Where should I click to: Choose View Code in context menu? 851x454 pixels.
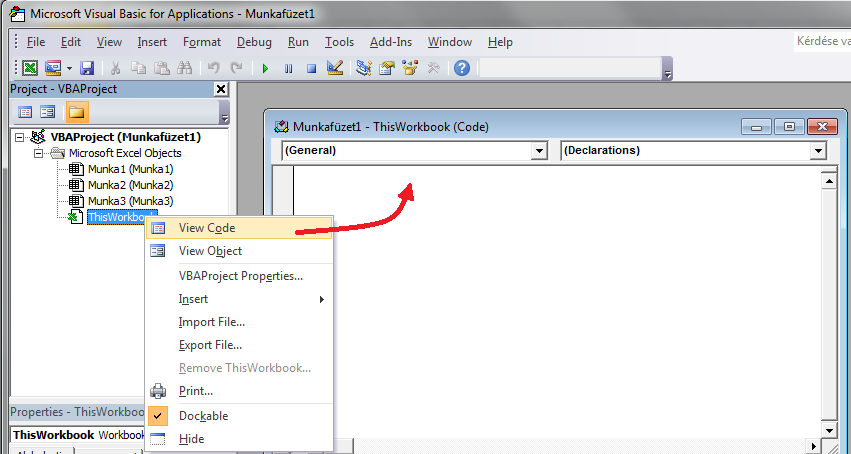(239, 228)
